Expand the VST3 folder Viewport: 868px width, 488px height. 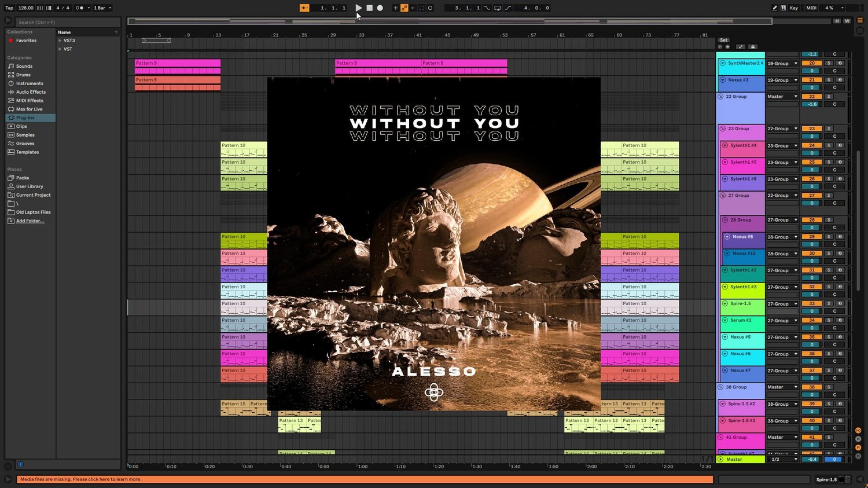pyautogui.click(x=60, y=41)
